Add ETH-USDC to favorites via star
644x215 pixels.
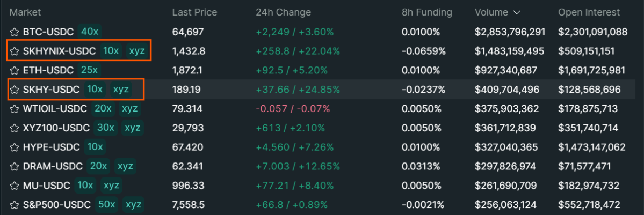[x=15, y=70]
